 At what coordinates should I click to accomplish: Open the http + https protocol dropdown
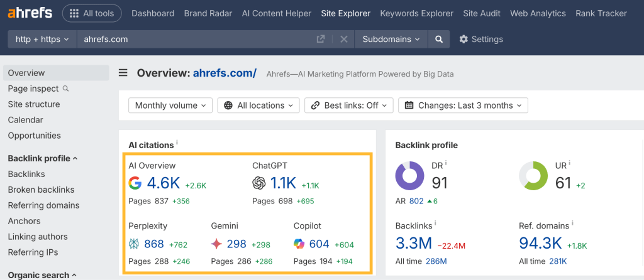42,39
